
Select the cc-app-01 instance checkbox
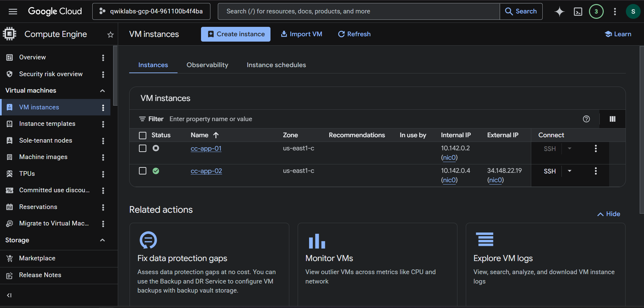(143, 148)
